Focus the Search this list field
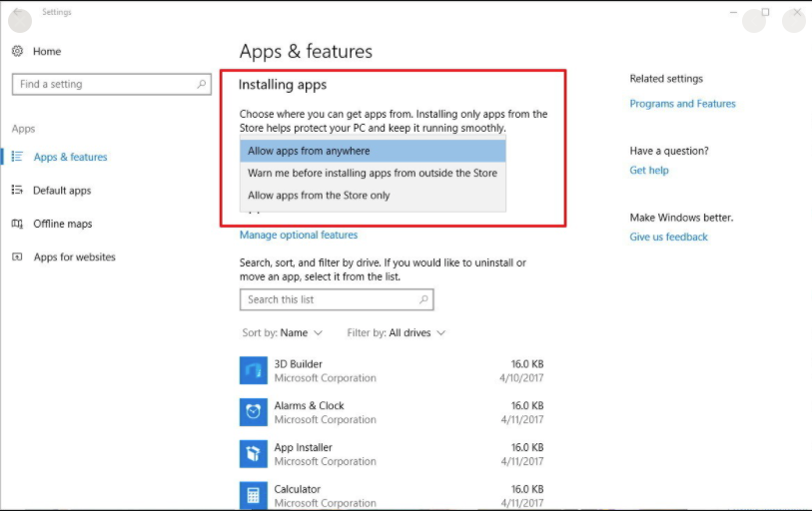The image size is (812, 511). (337, 299)
